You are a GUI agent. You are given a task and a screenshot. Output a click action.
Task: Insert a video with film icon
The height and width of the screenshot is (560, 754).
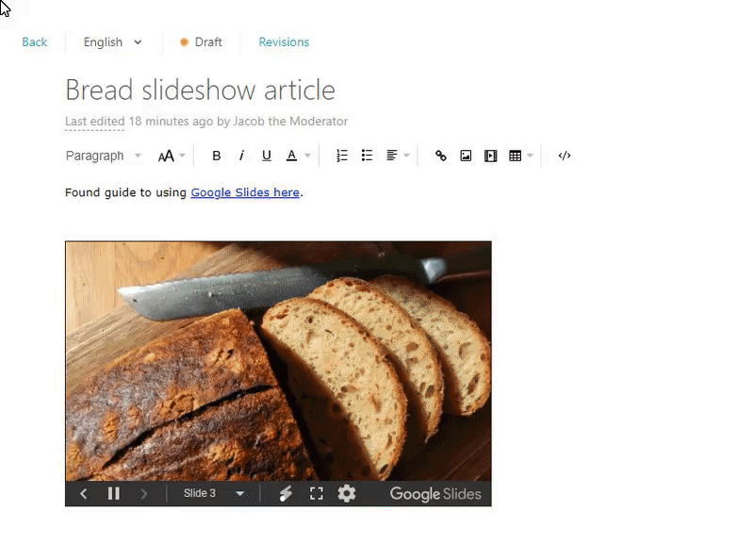(x=490, y=156)
